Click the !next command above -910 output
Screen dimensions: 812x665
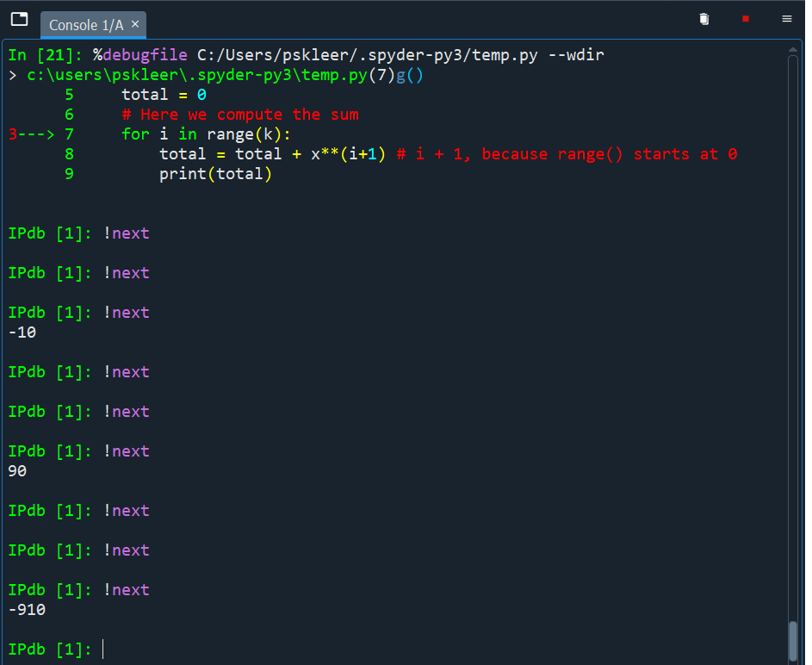127,590
